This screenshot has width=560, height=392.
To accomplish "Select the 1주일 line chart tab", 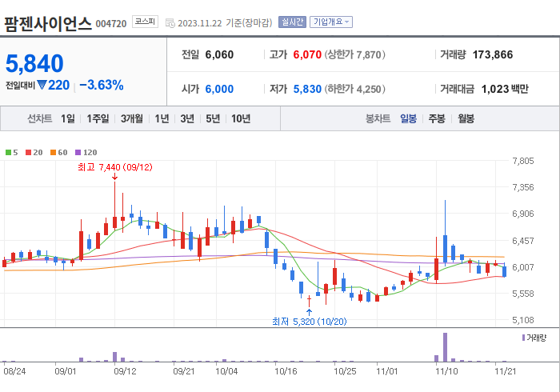I will 98,118.
